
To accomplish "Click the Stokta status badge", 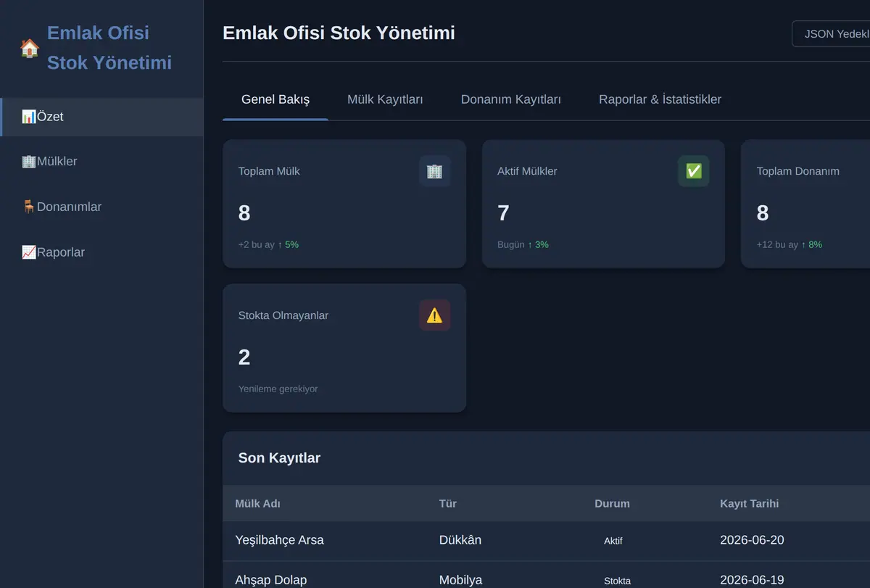I will pos(617,581).
